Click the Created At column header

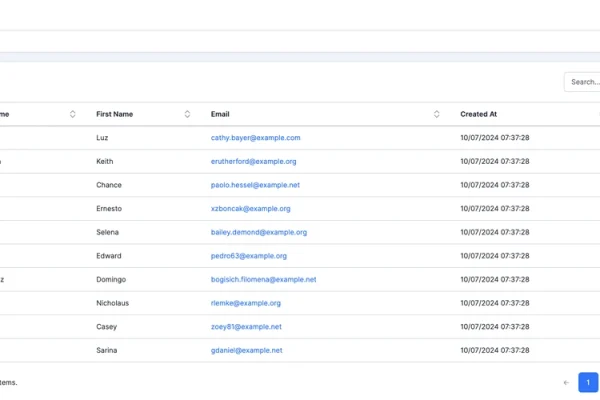[x=478, y=114]
